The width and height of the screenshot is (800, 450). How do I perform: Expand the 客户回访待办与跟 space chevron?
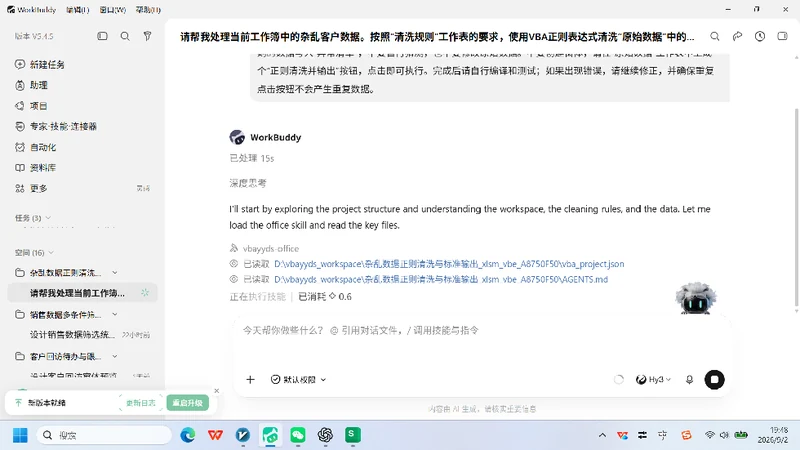pyautogui.click(x=115, y=356)
